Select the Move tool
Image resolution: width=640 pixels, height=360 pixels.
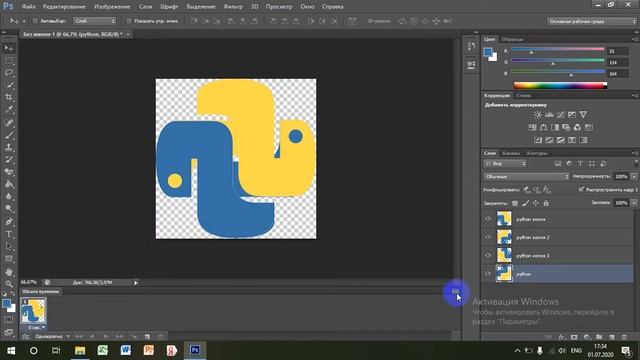9,48
